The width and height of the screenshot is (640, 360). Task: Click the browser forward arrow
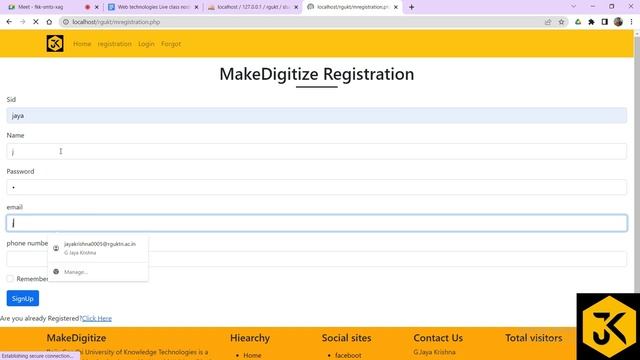tap(22, 22)
